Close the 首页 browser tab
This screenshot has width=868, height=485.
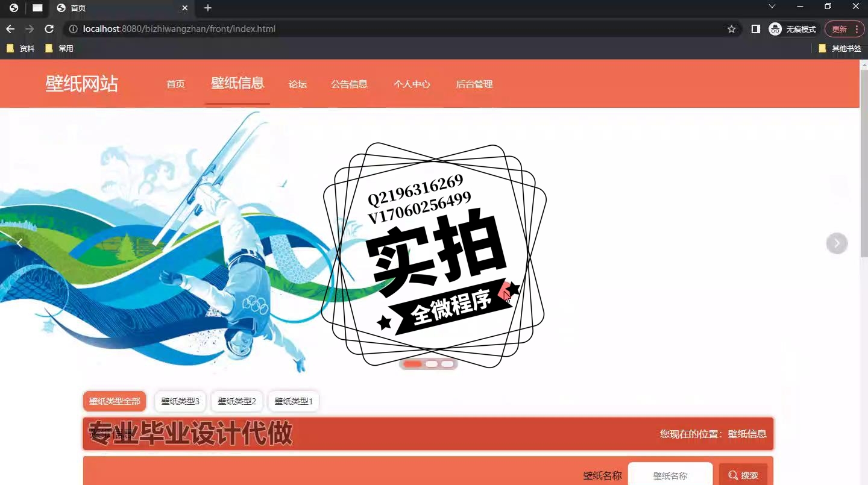185,8
